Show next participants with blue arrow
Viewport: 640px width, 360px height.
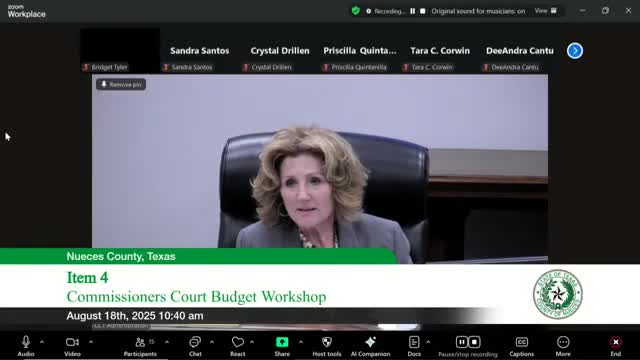[575, 51]
